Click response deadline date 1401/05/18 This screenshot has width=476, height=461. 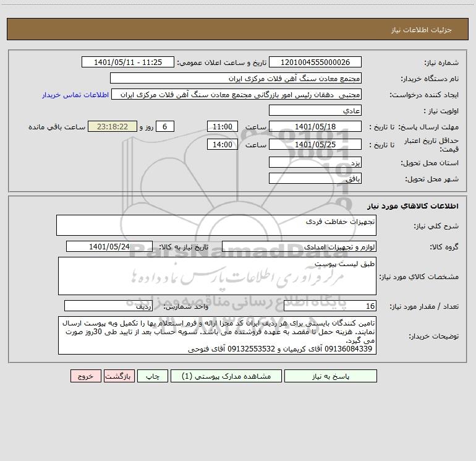coord(315,126)
